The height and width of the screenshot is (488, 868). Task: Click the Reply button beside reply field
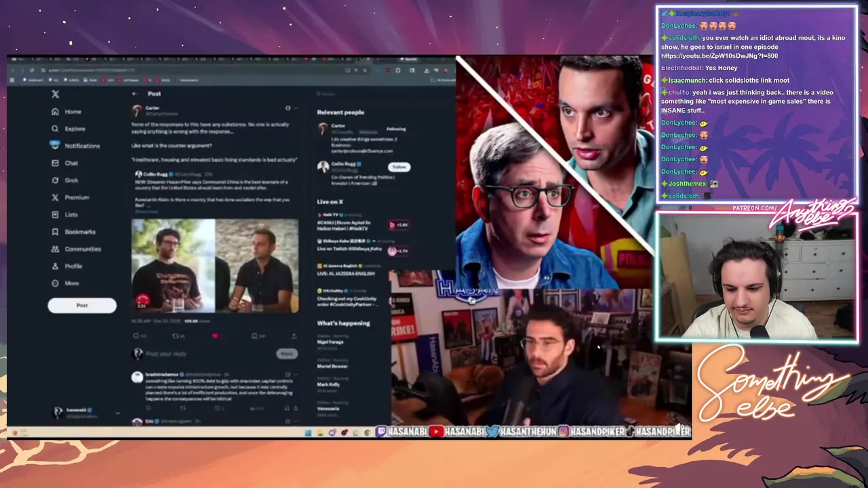point(287,354)
